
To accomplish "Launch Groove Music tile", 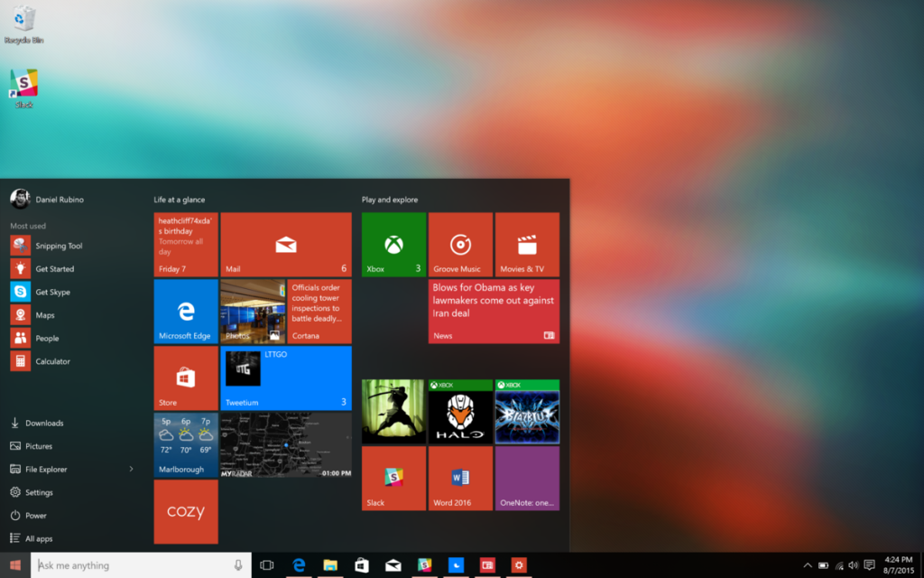I will 460,245.
